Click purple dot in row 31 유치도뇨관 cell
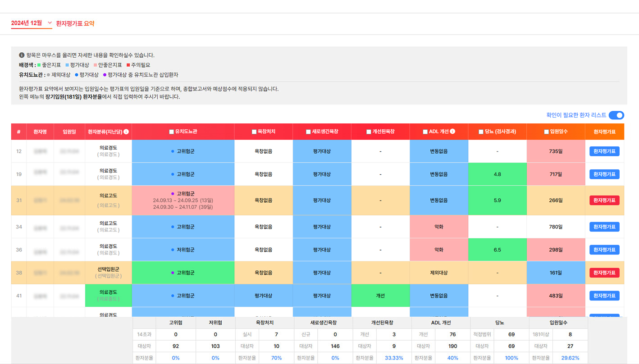The image size is (639, 364). [x=173, y=194]
